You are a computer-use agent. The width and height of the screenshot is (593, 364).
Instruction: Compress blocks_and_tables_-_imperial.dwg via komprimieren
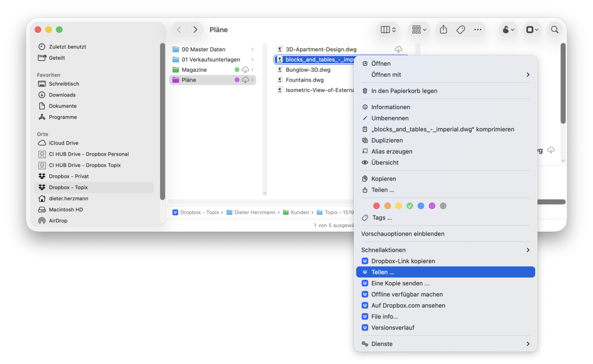click(445, 129)
